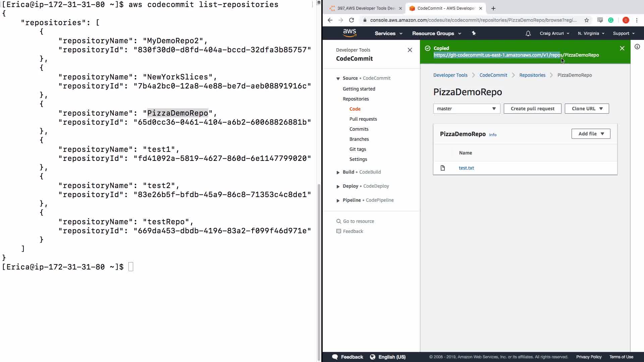Viewport: 644px width, 362px height.
Task: Open the info panel circle icon
Action: point(637,47)
